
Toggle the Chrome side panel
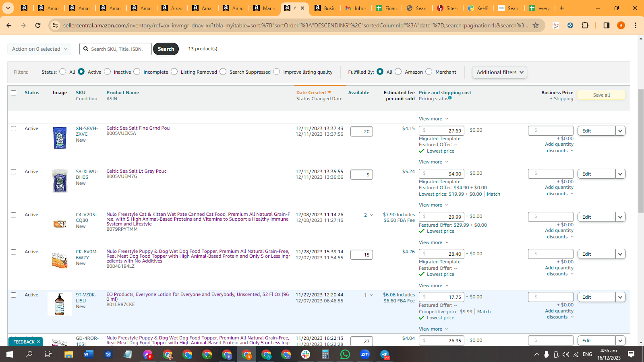(606, 25)
